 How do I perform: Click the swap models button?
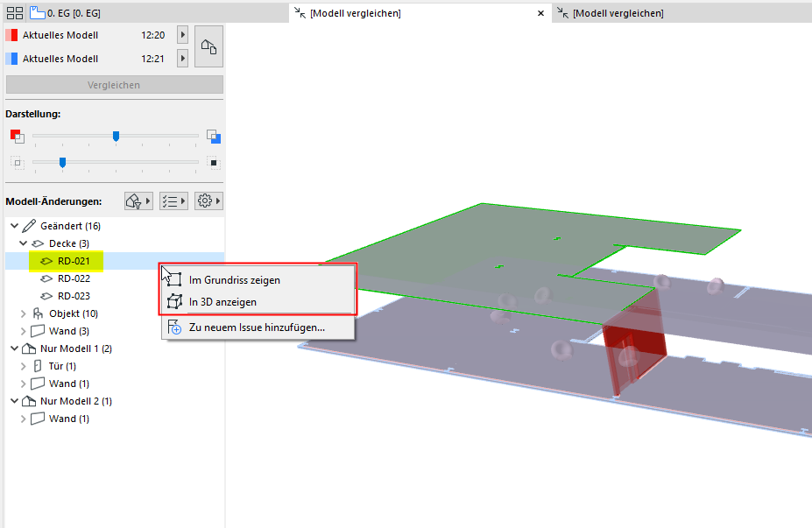(x=208, y=46)
